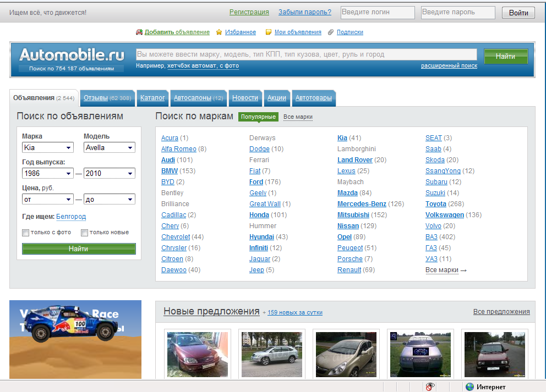Screen dimensions: 546x392
Task: Click the green Найти button in header
Action: (506, 56)
